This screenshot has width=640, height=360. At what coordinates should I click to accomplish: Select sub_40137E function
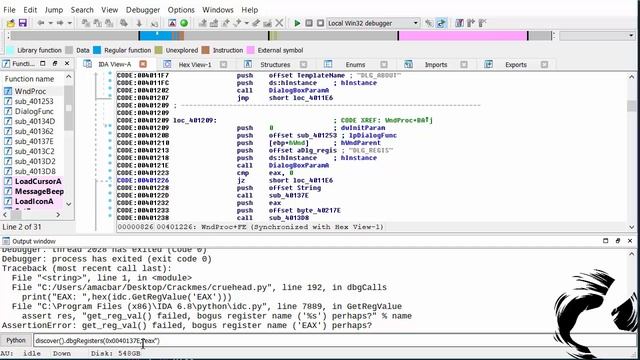coord(34,141)
